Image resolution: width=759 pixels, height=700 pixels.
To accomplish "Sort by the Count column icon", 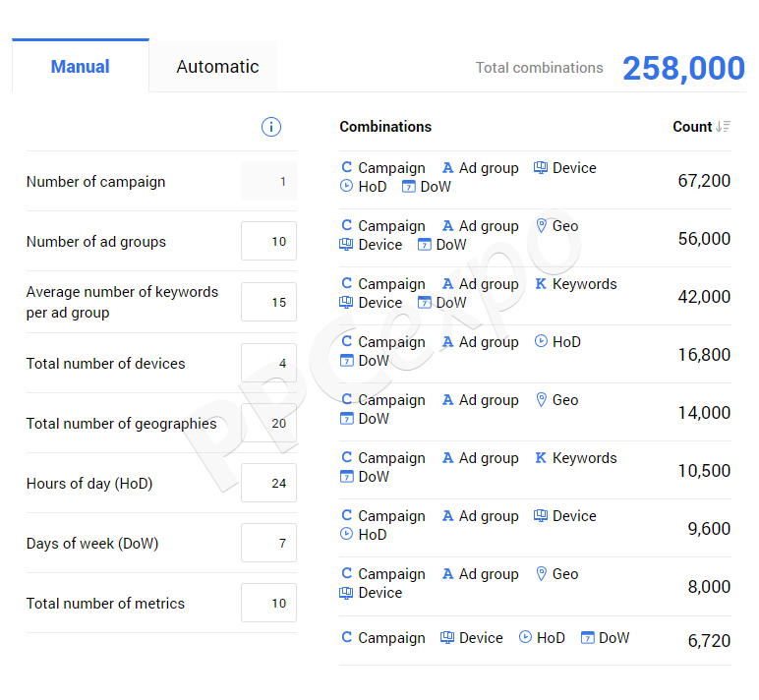I will click(724, 127).
